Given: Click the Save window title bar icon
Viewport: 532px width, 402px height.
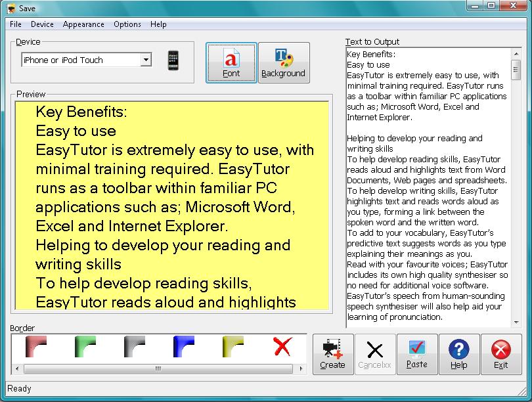Looking at the screenshot, I should pos(11,8).
